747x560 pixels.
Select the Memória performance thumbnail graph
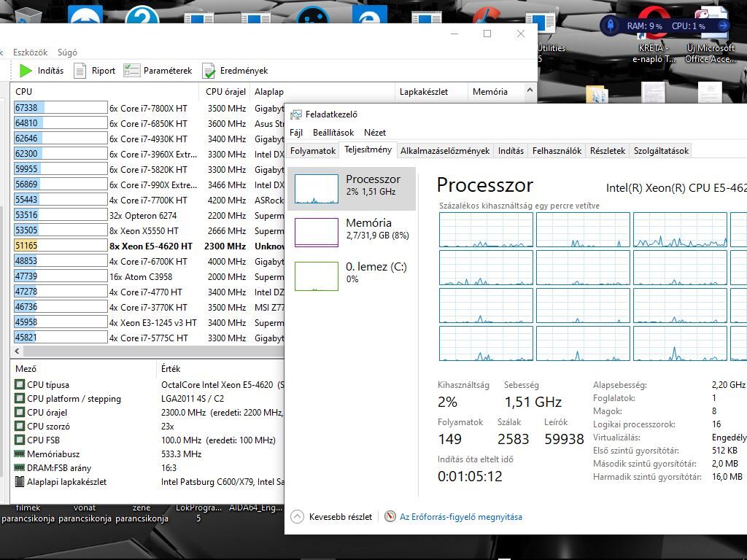[317, 233]
